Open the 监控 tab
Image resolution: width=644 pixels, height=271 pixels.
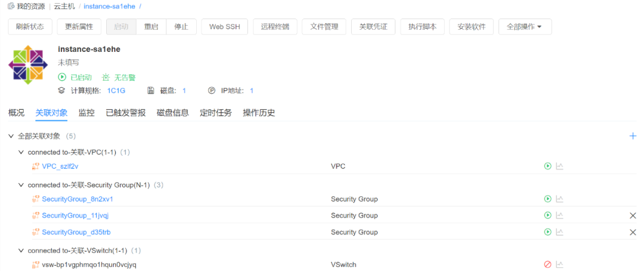tap(86, 113)
